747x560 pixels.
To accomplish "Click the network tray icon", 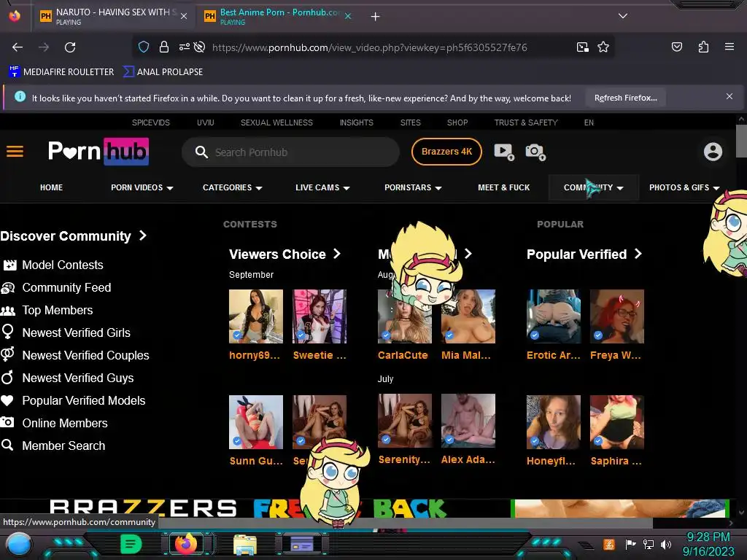I will coord(648,544).
